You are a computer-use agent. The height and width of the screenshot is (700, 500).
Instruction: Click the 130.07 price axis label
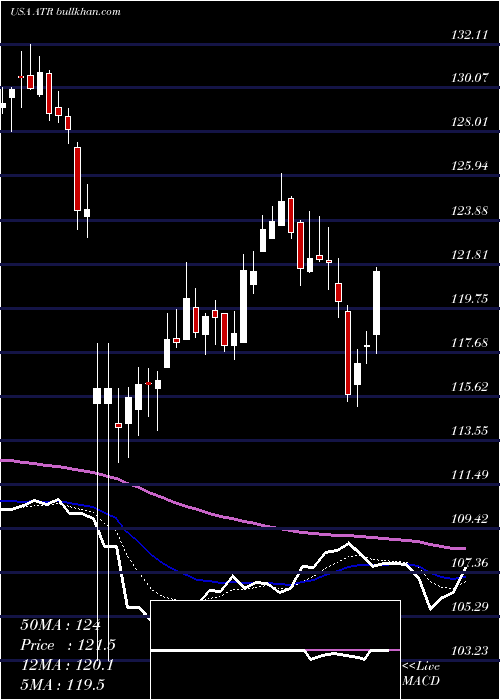click(469, 79)
